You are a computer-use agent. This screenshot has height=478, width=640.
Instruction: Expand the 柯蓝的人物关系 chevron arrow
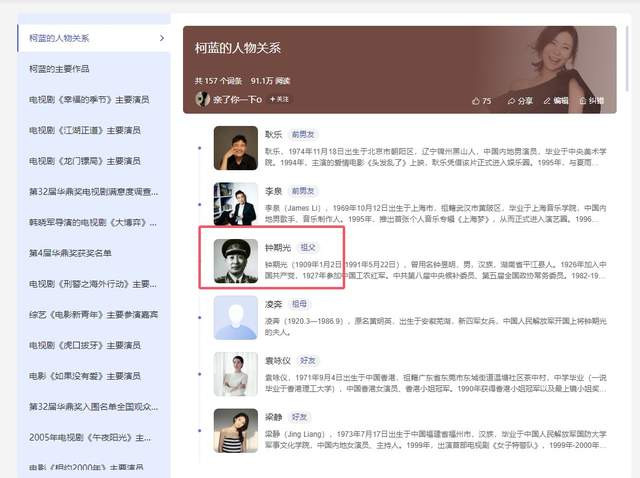162,38
